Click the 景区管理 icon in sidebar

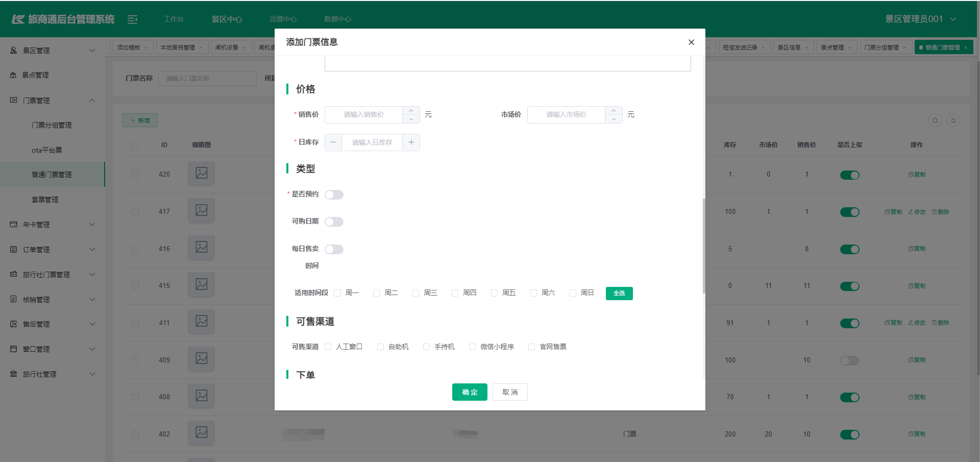[x=14, y=51]
